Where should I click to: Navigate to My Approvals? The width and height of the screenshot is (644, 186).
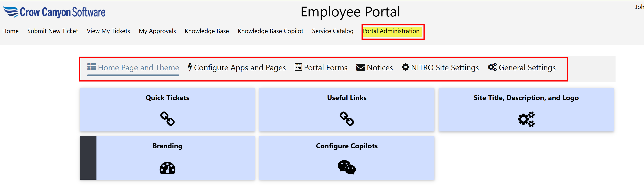[x=157, y=31]
